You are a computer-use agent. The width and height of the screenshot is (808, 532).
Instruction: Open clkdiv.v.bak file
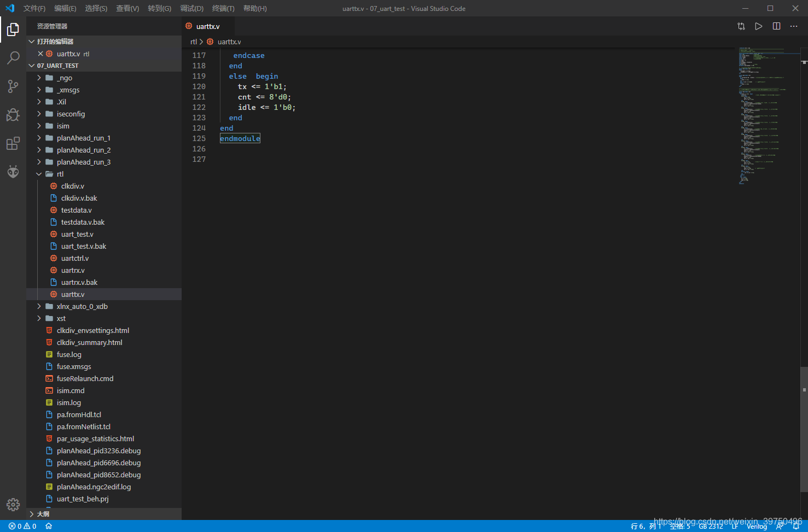tap(104, 198)
